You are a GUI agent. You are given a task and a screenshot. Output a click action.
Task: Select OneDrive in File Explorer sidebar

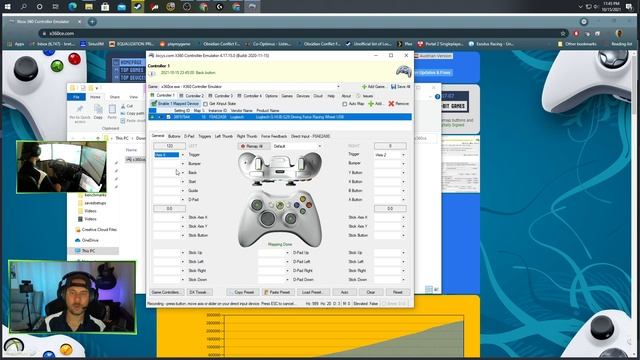(90, 240)
